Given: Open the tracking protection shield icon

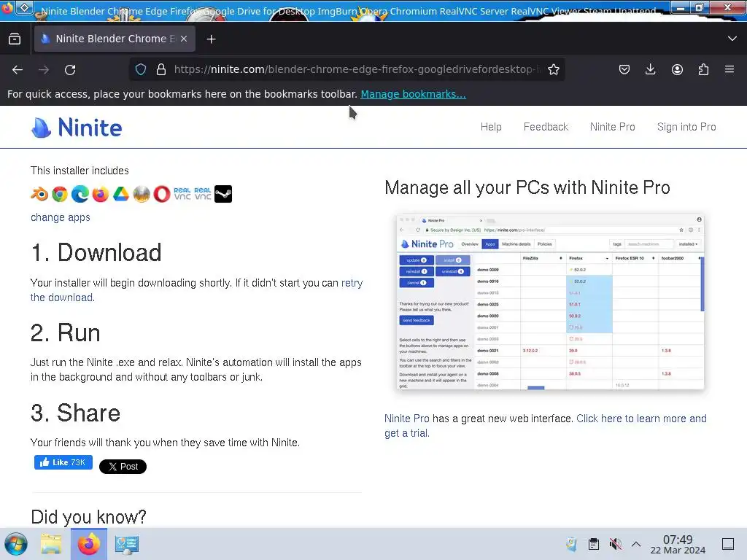Looking at the screenshot, I should coord(141,69).
